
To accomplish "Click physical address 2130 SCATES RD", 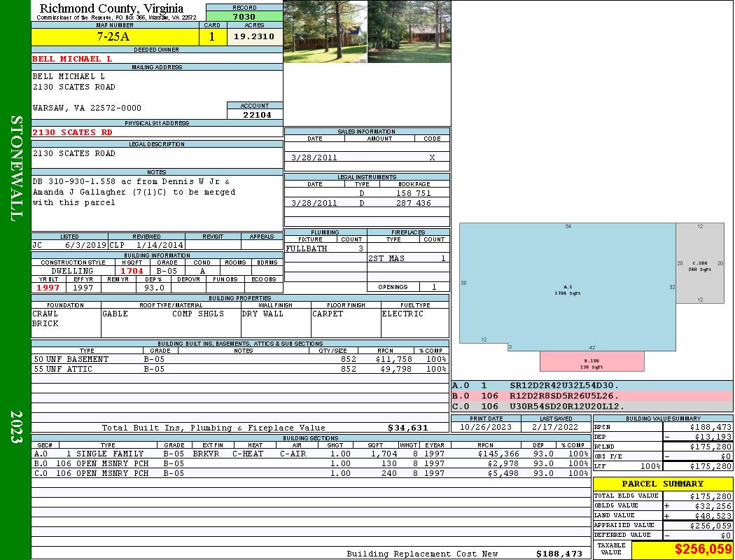I will (72, 132).
